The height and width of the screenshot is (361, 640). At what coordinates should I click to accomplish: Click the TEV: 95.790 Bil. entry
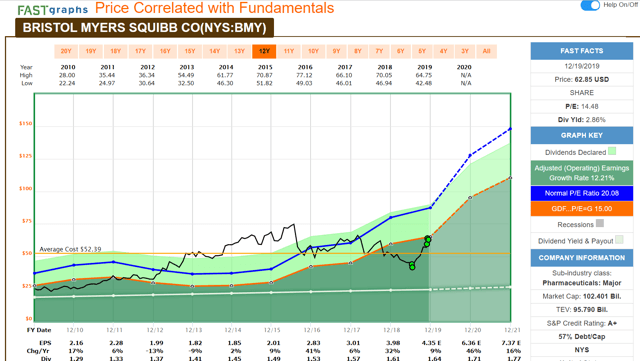coord(582,310)
